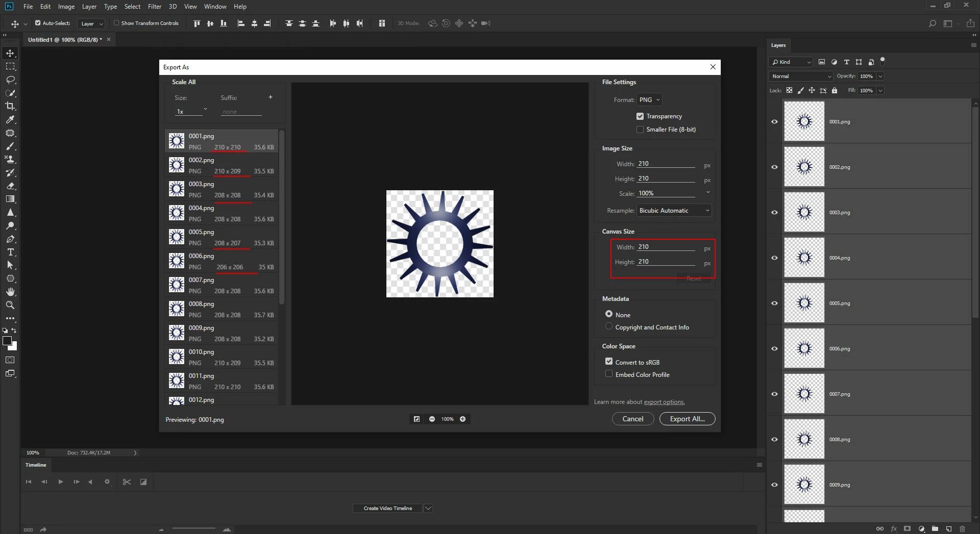Open the Auto-Select Layer dropdown
Screen dimensions: 980x534
tap(91, 23)
